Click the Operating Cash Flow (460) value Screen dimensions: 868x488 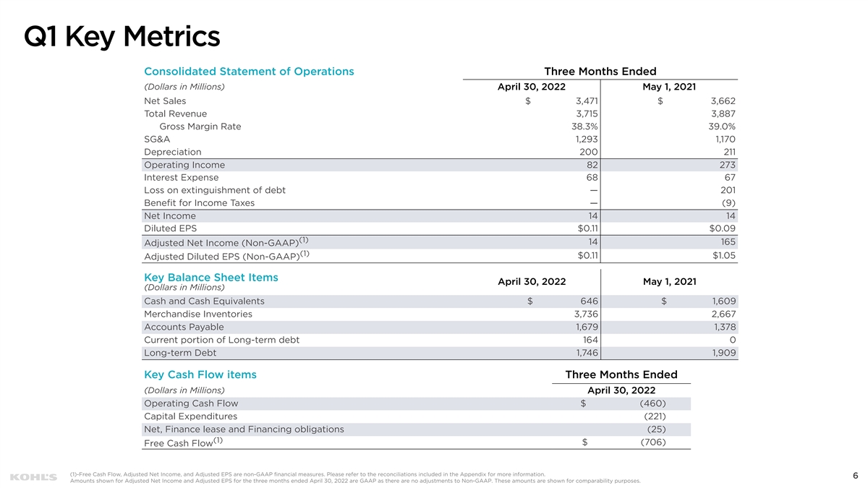(x=653, y=403)
